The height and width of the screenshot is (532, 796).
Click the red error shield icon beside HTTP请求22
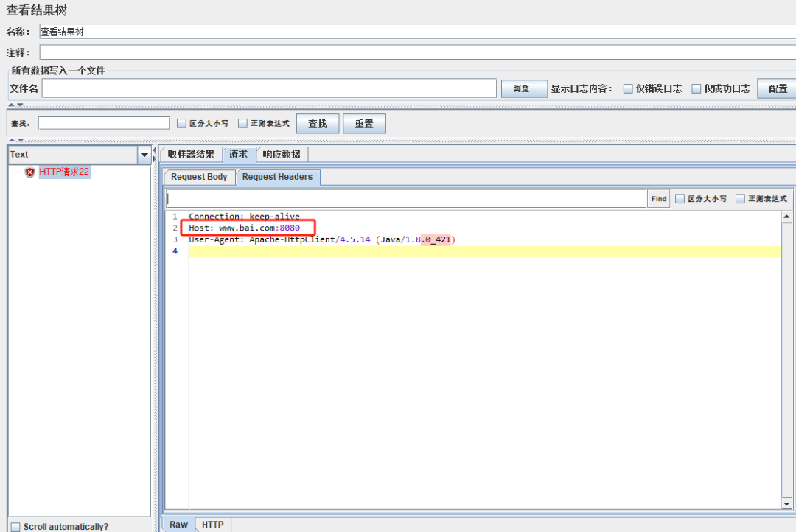29,172
